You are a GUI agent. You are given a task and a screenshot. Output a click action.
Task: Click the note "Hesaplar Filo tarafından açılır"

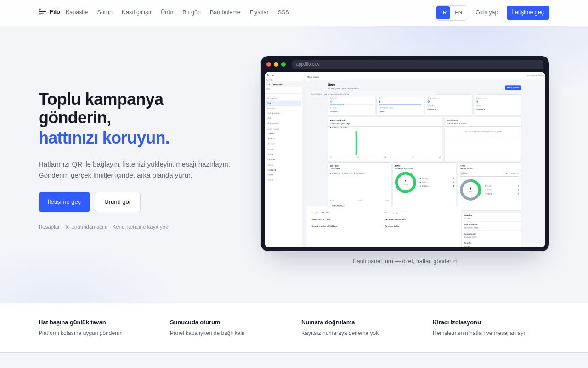(x=73, y=227)
